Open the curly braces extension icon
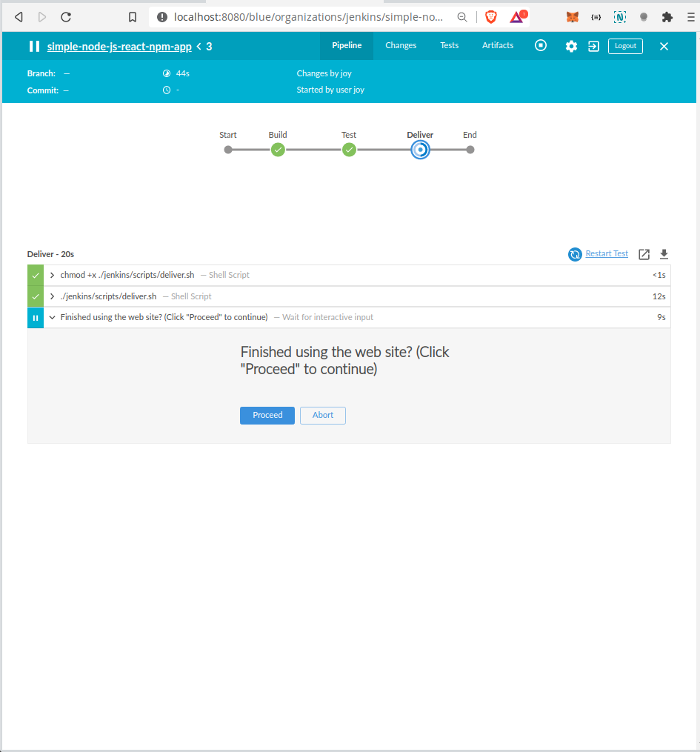 pos(596,17)
